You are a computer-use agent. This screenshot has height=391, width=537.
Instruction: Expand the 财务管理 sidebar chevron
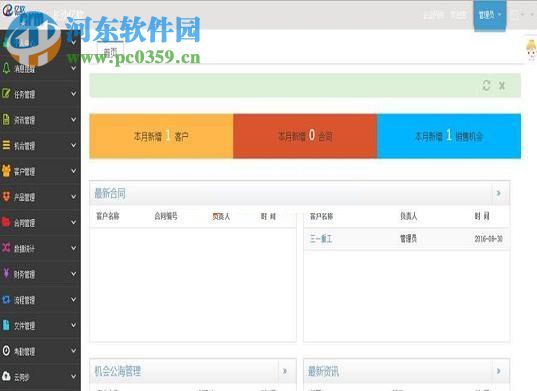click(x=73, y=274)
